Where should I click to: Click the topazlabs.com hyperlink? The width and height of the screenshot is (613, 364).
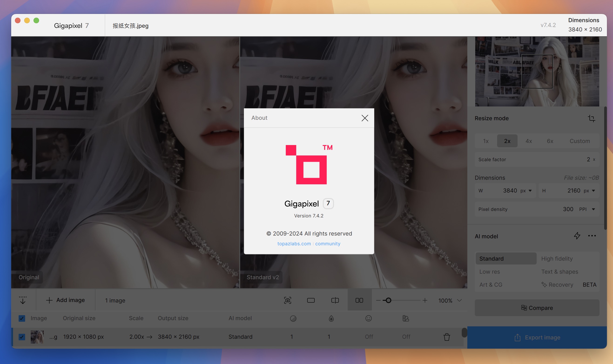(294, 244)
